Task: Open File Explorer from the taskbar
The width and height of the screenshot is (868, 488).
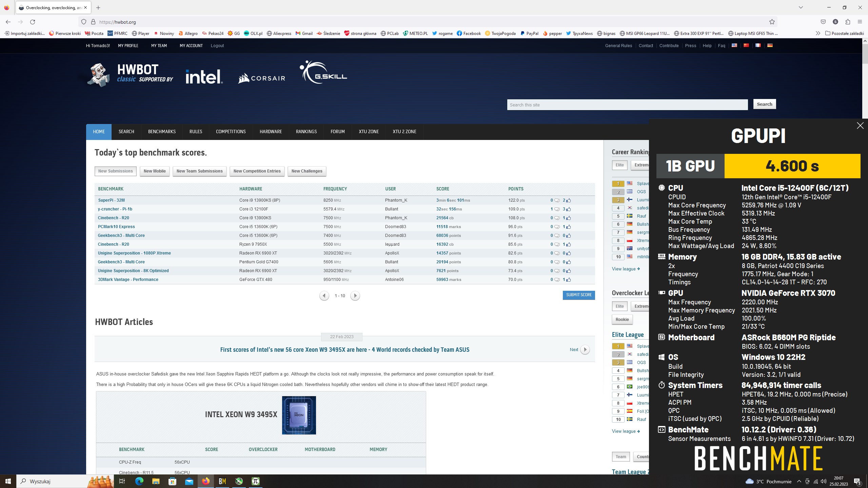Action: 156,481
